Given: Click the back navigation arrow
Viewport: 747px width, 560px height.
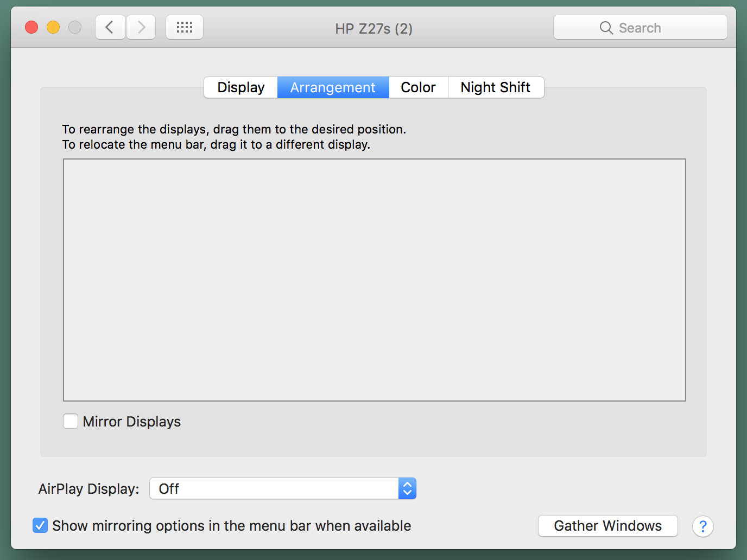Looking at the screenshot, I should [110, 27].
